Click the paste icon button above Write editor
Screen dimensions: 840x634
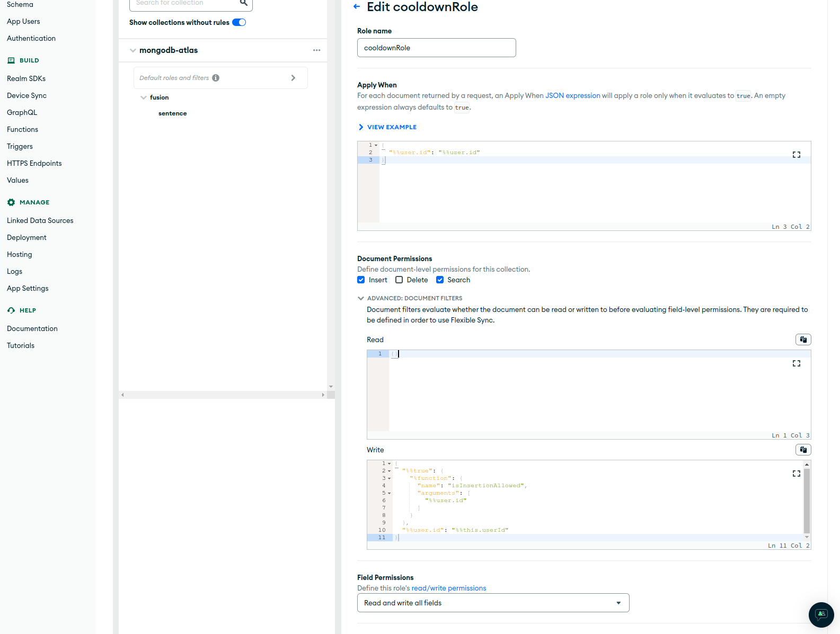[x=803, y=450]
